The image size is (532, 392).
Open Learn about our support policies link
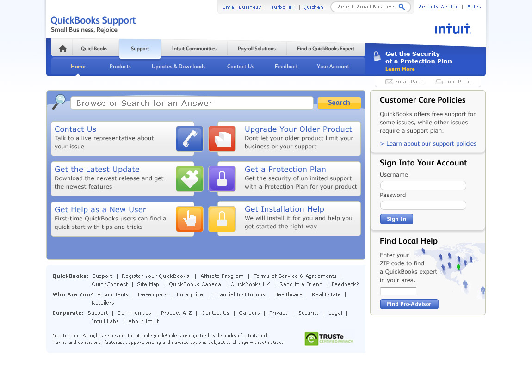pos(428,144)
